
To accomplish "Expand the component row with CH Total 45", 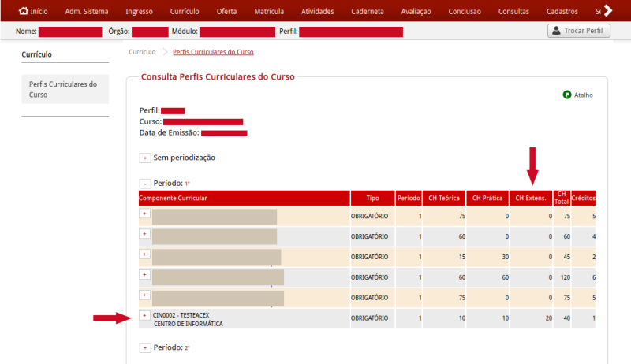I will [x=144, y=254].
